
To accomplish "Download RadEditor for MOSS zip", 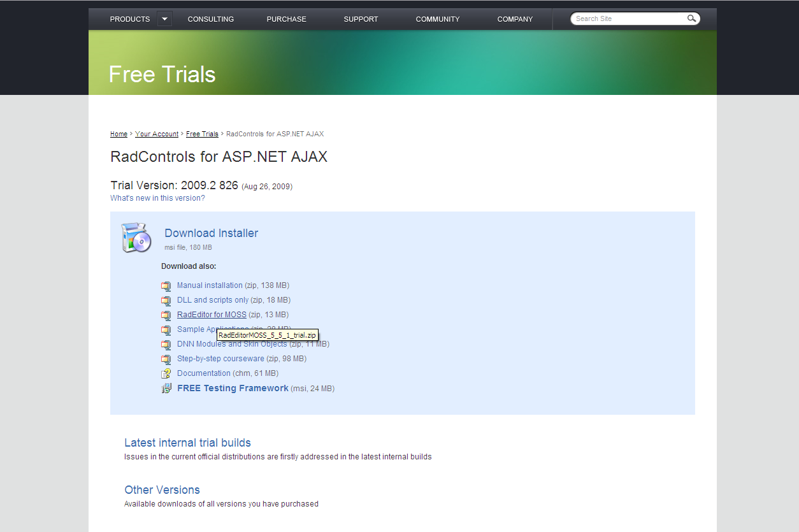I will tap(212, 315).
